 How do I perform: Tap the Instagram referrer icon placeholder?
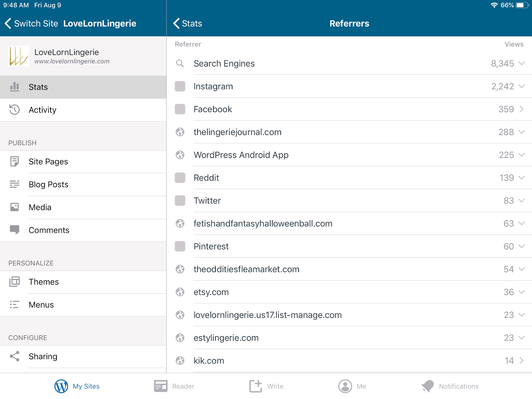coord(180,86)
